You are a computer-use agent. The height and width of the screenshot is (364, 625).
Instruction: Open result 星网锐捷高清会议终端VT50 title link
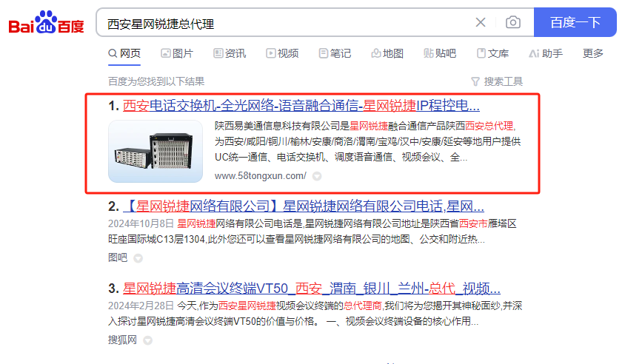pos(312,289)
